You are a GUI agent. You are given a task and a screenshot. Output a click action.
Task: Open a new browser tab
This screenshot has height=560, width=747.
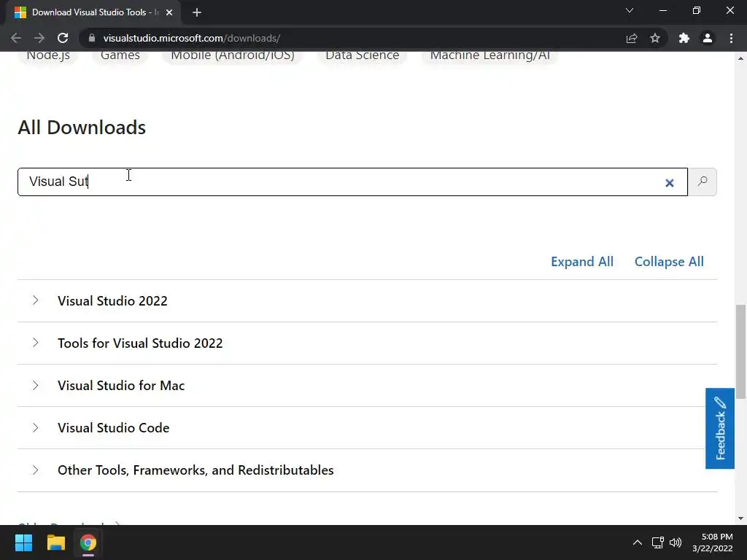pyautogui.click(x=197, y=12)
